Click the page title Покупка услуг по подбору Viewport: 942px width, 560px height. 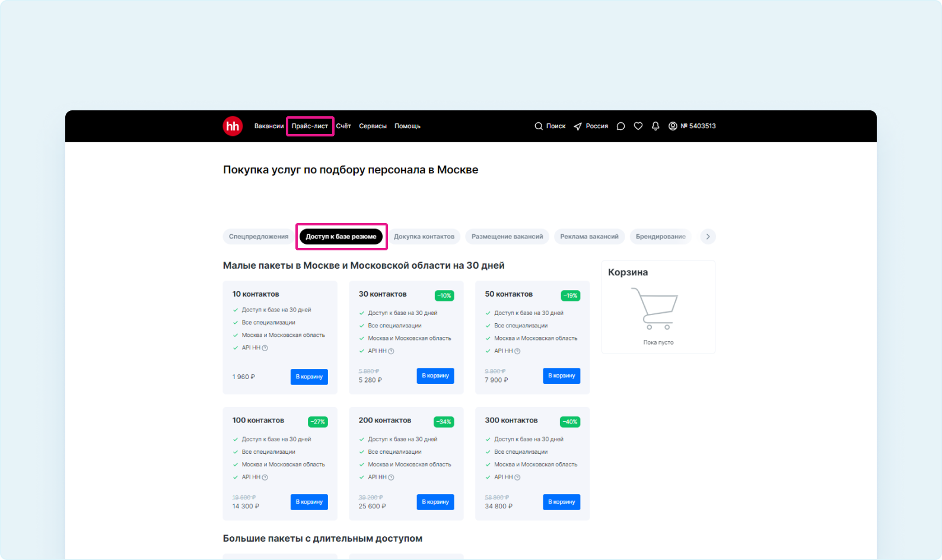click(x=351, y=170)
